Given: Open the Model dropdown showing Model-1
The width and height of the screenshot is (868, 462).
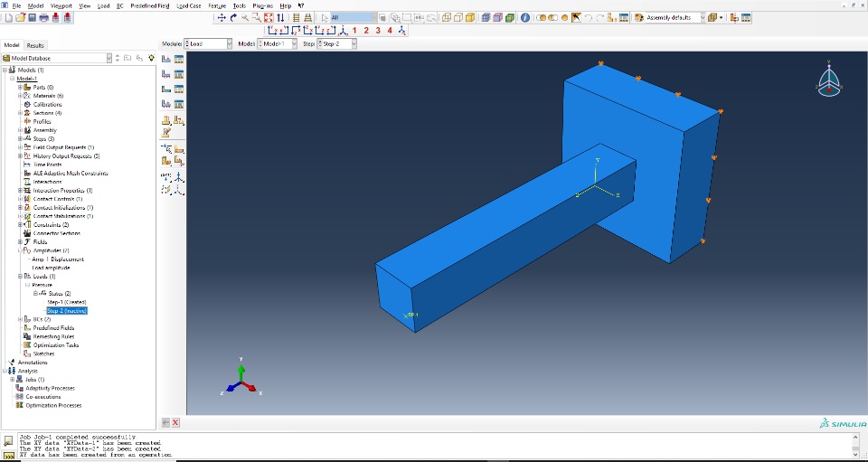Looking at the screenshot, I should tap(278, 43).
